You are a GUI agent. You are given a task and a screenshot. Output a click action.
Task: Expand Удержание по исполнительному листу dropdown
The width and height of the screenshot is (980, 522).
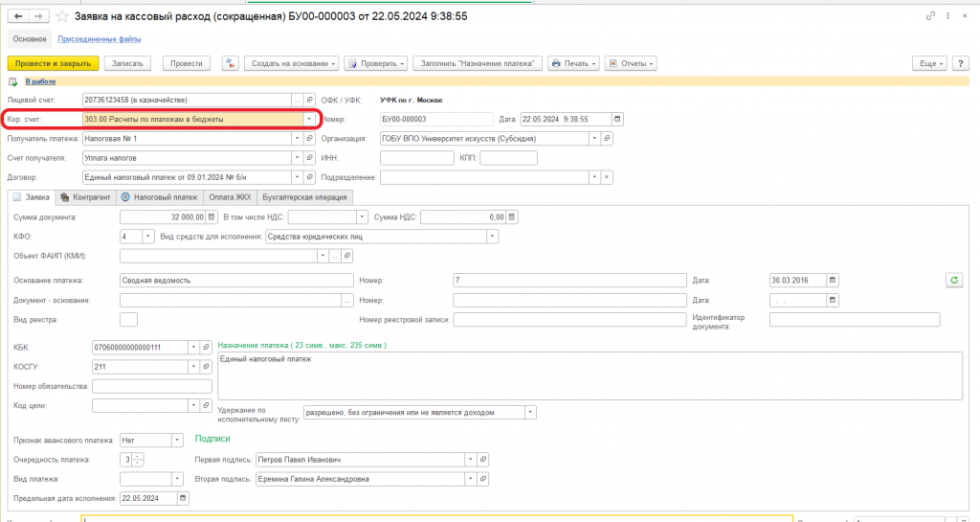tap(530, 413)
